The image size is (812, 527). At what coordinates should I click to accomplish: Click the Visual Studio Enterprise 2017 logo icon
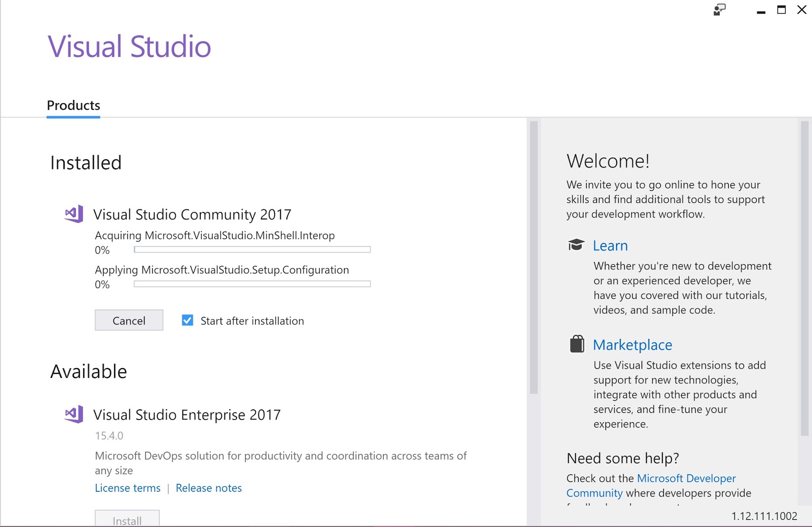point(74,414)
